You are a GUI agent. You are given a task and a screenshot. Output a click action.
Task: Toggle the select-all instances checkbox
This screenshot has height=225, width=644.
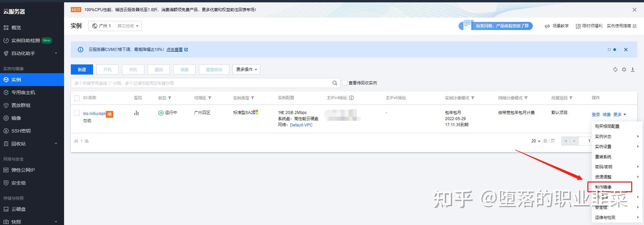coord(77,98)
